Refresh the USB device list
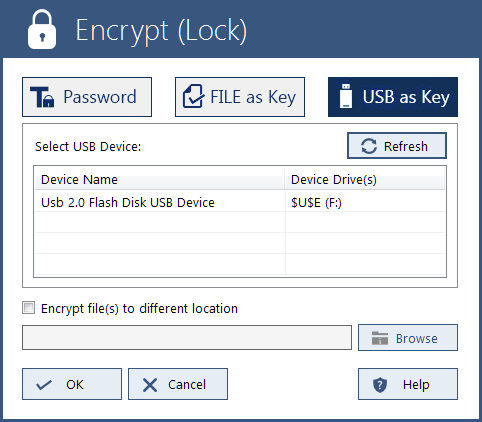Viewport: 482px width, 422px height. click(x=397, y=146)
